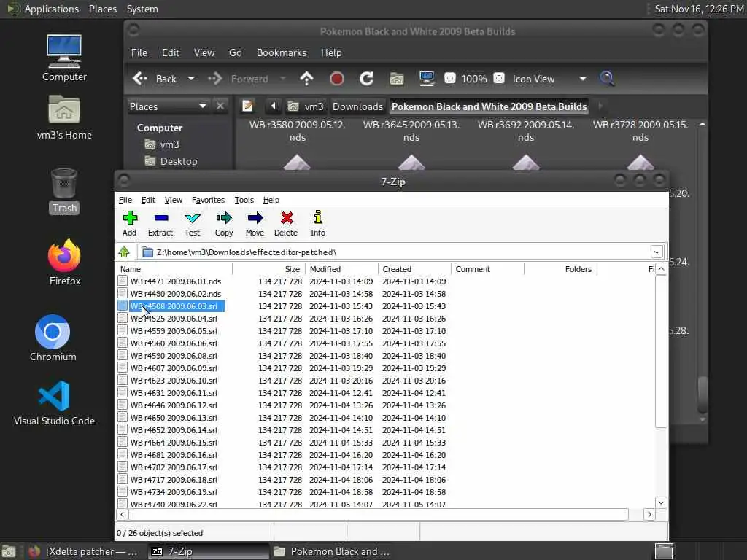Open the 7-Zip Favorites menu
Image resolution: width=747 pixels, height=560 pixels.
point(208,200)
